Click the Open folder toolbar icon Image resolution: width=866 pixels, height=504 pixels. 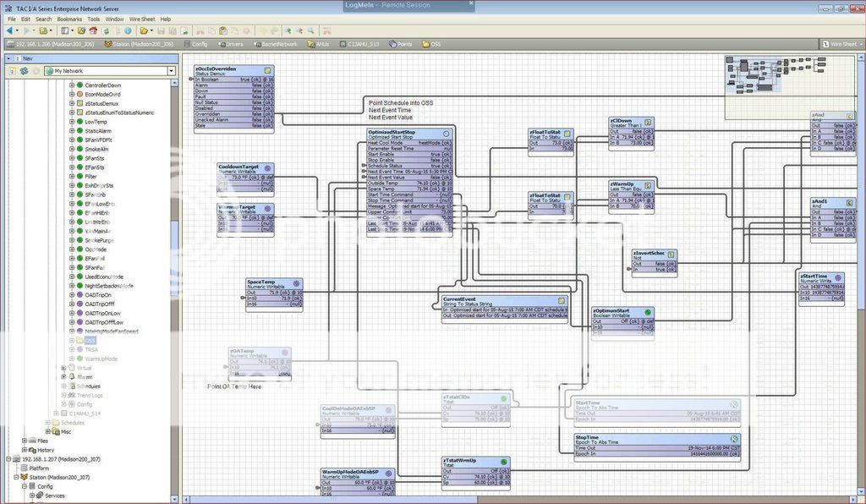(145, 30)
